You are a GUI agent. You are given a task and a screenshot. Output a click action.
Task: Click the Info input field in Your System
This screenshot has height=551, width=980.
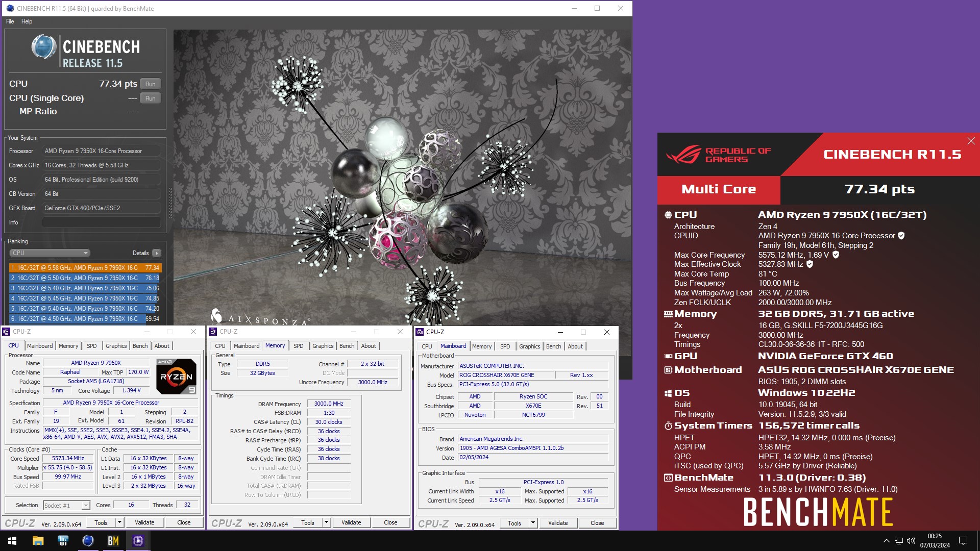click(101, 222)
